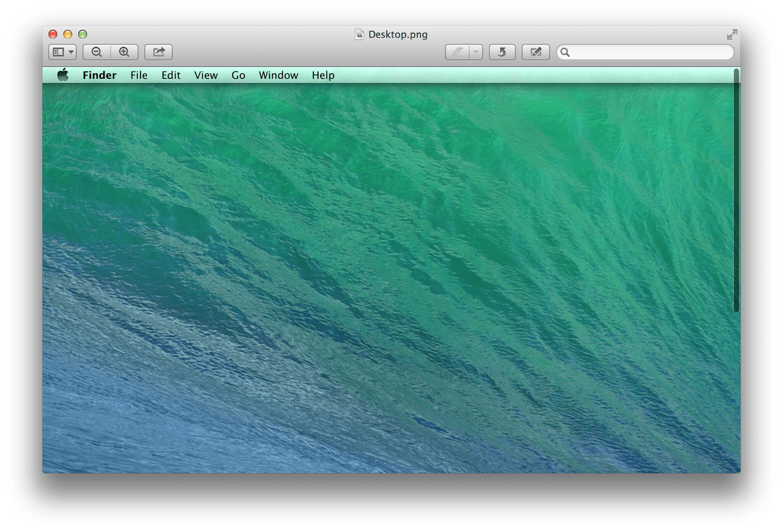Click the vertical scrollbar thumb

737,191
